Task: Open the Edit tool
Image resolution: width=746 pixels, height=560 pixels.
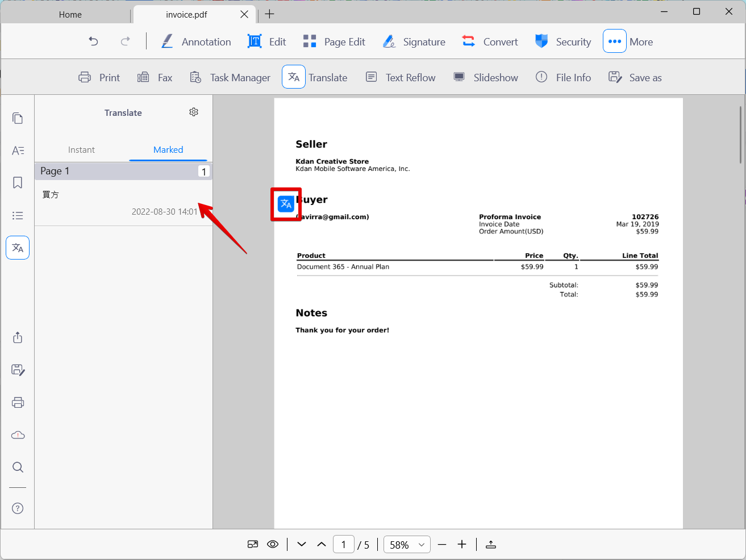Action: (x=266, y=41)
